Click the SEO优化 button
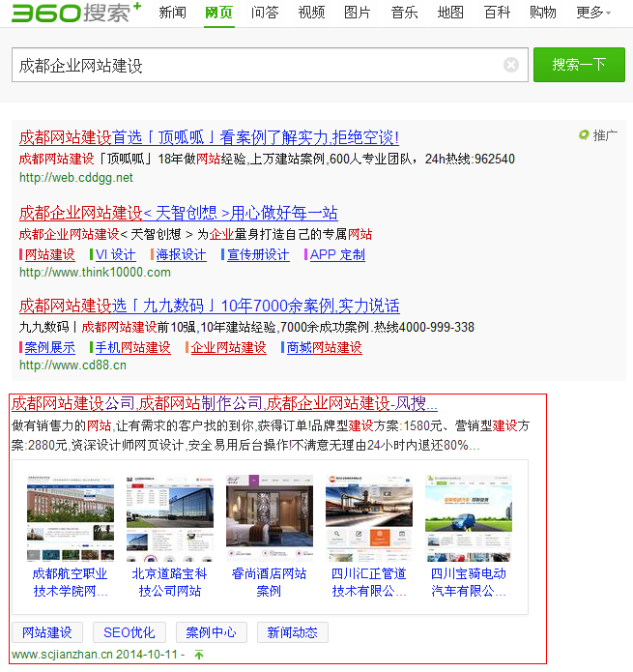Image resolution: width=633 pixels, height=672 pixels. (x=129, y=632)
